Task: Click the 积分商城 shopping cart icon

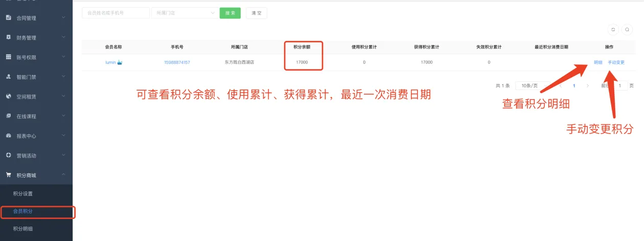Action: [8, 175]
